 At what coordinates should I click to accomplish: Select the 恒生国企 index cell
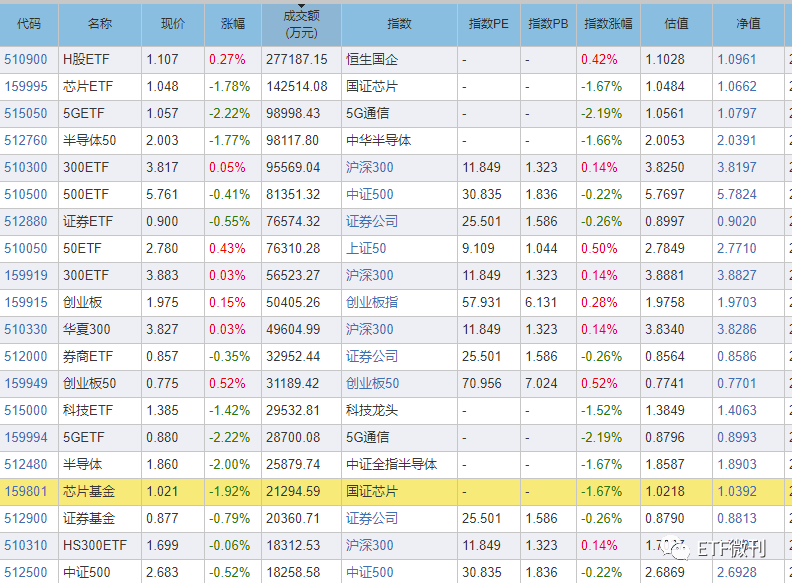pyautogui.click(x=400, y=60)
